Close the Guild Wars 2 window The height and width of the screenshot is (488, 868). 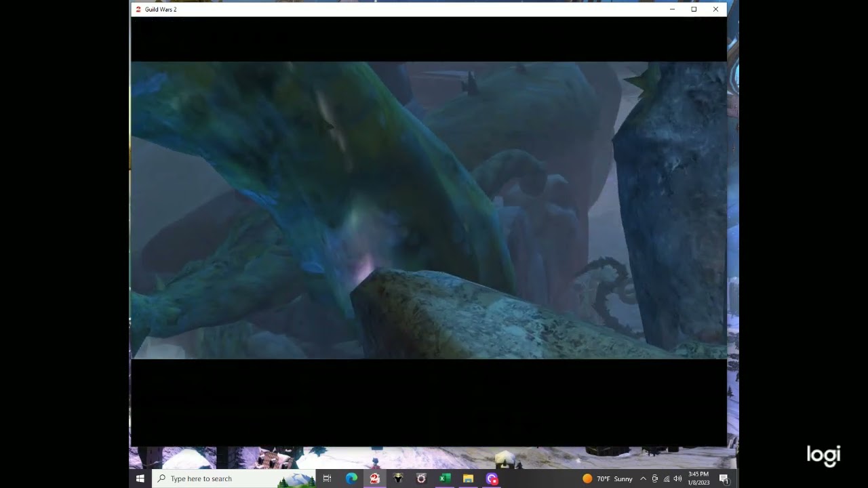click(715, 9)
